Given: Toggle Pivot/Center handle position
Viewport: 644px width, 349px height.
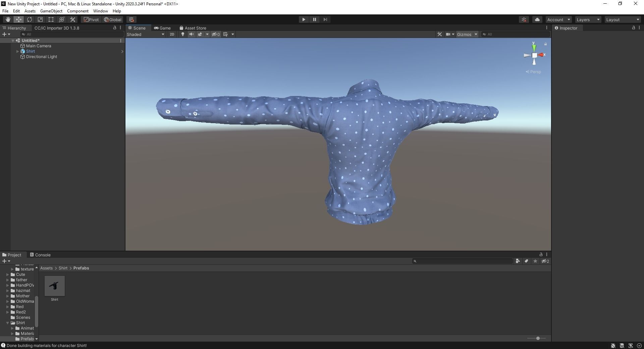Looking at the screenshot, I should click(x=91, y=19).
